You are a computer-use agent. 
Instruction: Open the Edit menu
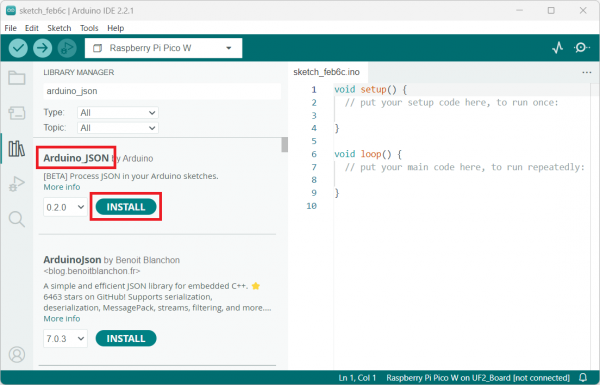click(32, 28)
